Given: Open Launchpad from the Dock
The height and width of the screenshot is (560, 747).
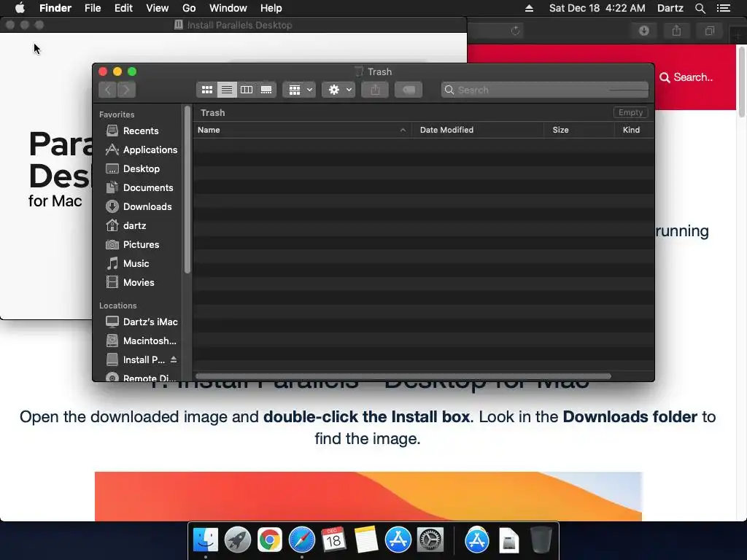Looking at the screenshot, I should (237, 540).
